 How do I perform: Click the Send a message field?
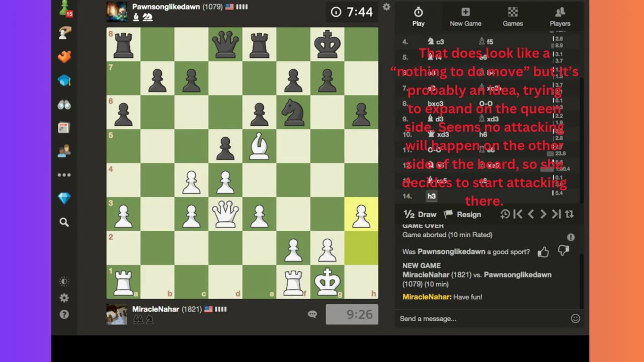pos(483,318)
